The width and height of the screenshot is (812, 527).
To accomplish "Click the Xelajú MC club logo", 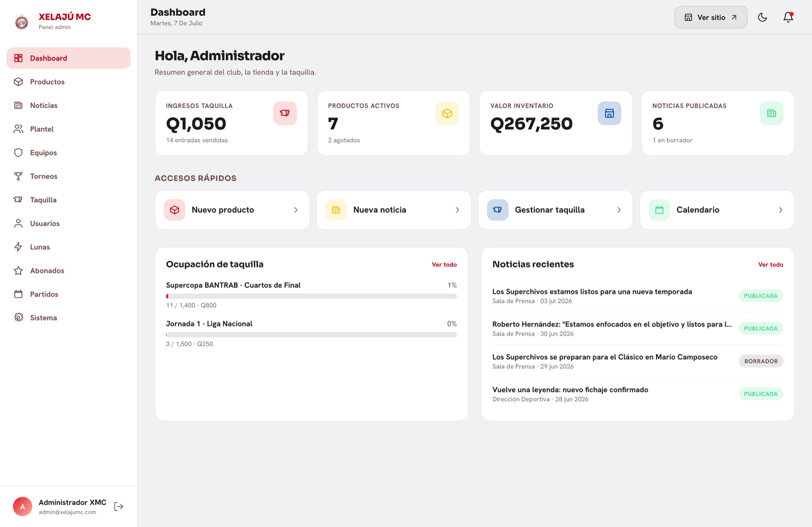I will tap(22, 22).
